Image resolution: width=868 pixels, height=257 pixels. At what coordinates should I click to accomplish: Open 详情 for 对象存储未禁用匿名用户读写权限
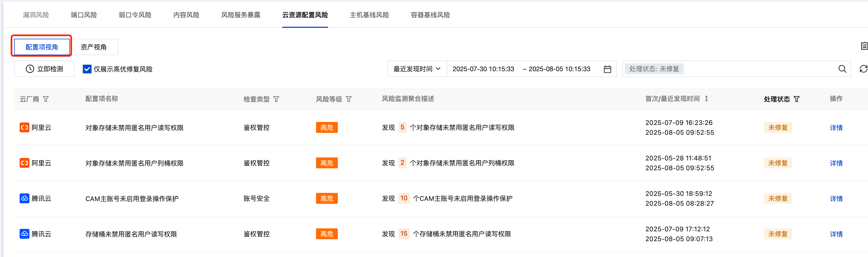tap(836, 128)
